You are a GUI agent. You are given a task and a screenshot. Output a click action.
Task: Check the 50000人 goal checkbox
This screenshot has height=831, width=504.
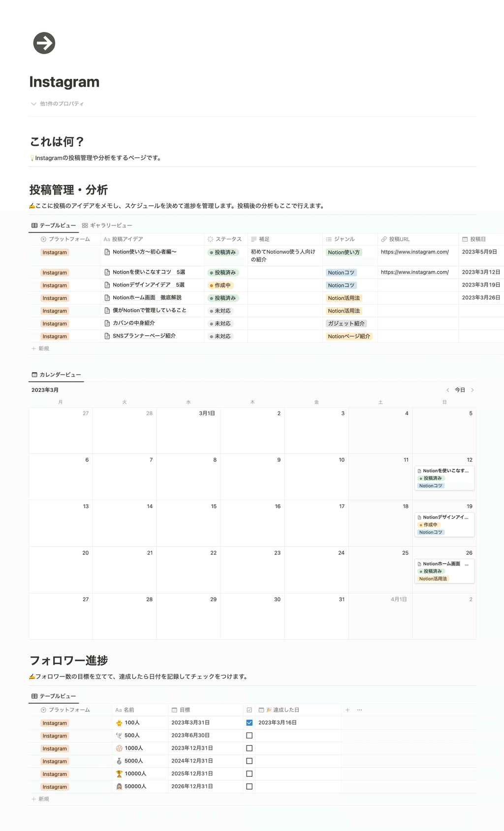[x=250, y=787]
